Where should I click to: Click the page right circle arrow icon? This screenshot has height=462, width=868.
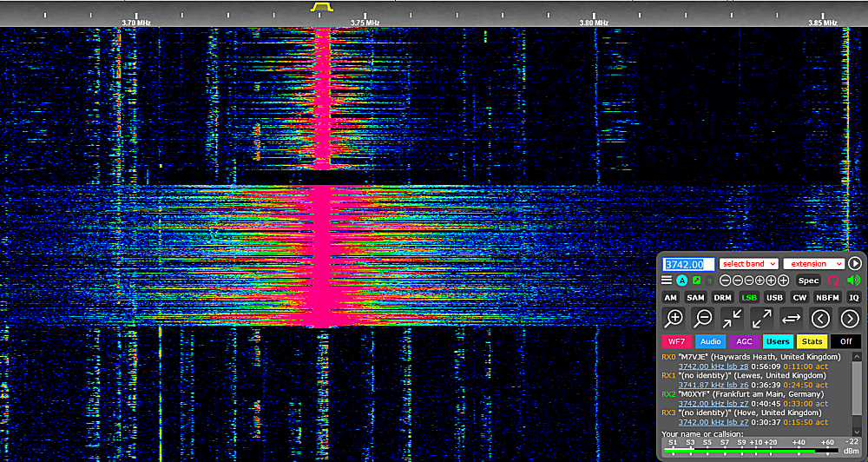coord(850,318)
